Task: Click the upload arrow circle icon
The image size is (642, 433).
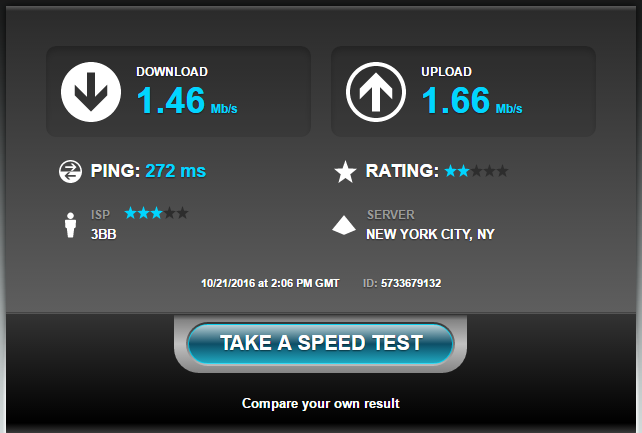Action: [x=376, y=92]
